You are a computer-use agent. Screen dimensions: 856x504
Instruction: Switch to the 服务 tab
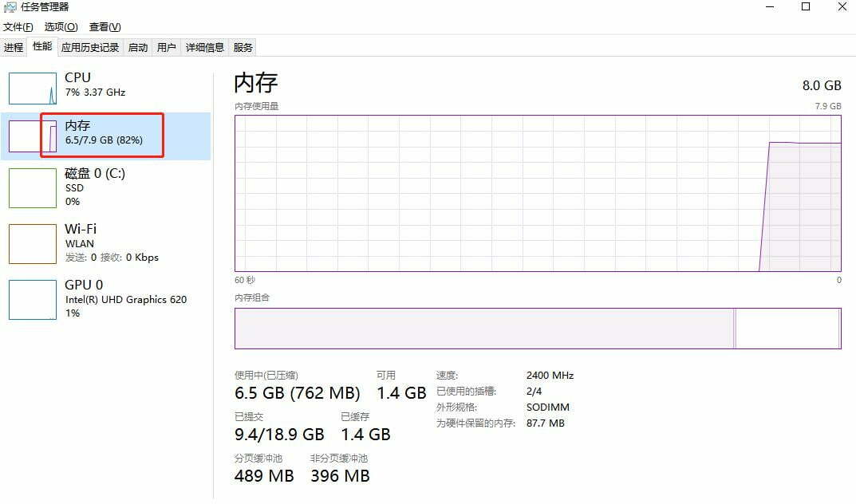coord(243,48)
